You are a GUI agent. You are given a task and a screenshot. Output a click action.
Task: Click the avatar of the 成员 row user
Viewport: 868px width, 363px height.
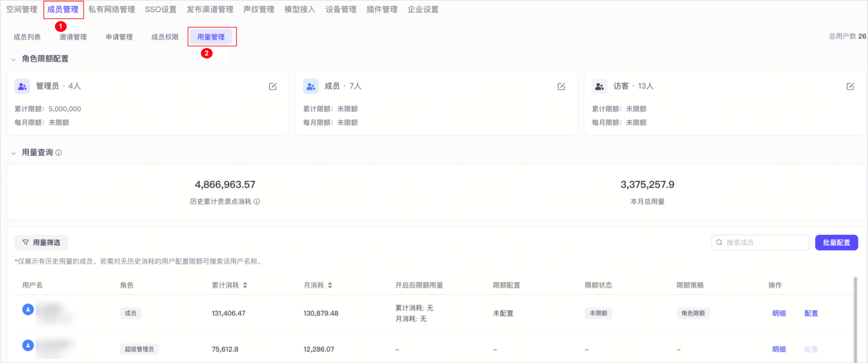click(28, 309)
